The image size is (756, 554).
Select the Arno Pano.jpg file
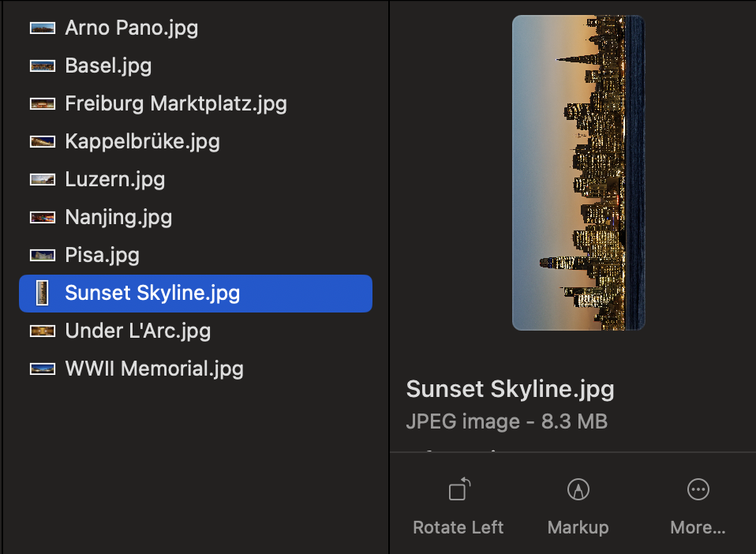point(131,28)
